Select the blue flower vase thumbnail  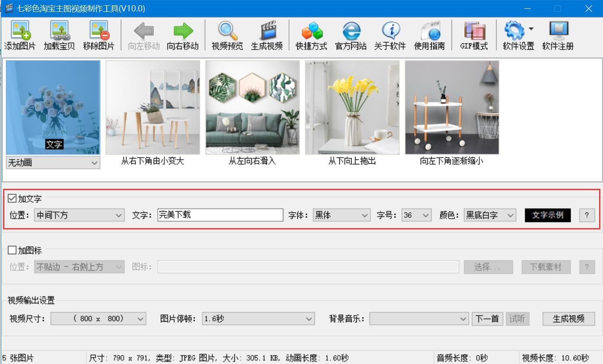click(x=53, y=107)
